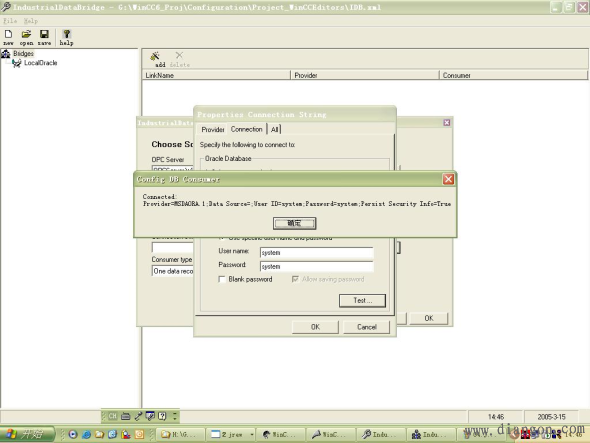Open help using the help toolbar icon
The image size is (590, 443).
coord(66,38)
